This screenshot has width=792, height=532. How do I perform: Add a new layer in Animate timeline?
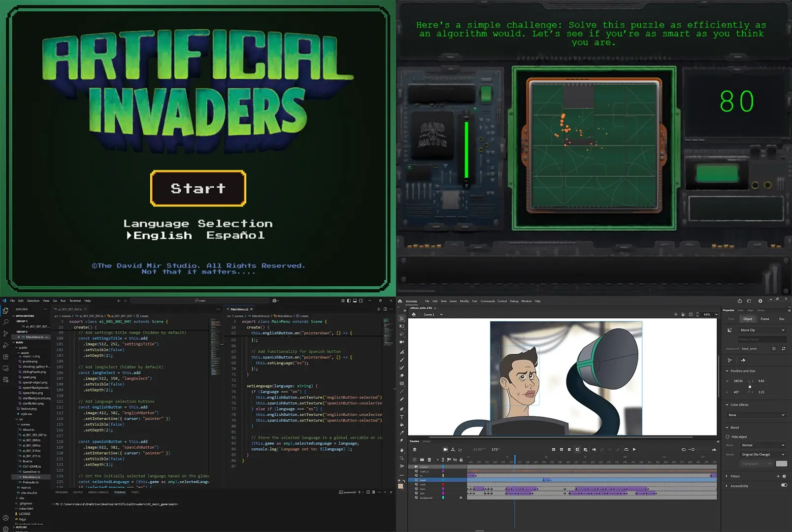tap(414, 460)
